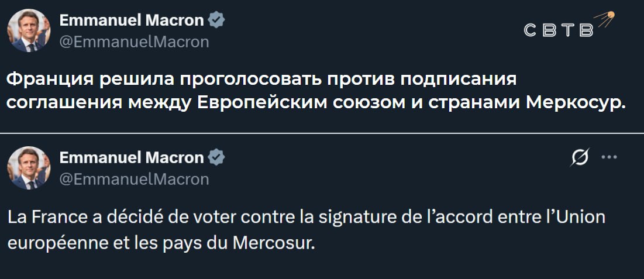Click the divider line between tweets
Screen dimensions: 644x279
pyautogui.click(x=322, y=133)
